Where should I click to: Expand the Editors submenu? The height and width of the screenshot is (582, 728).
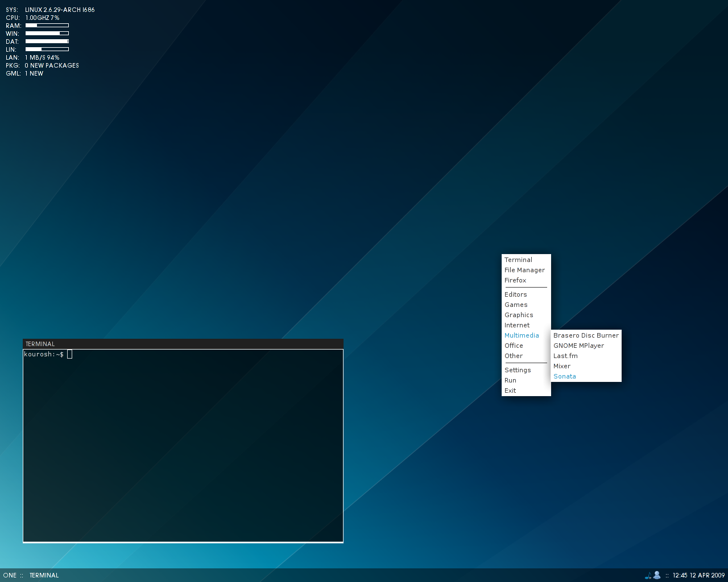tap(526, 294)
